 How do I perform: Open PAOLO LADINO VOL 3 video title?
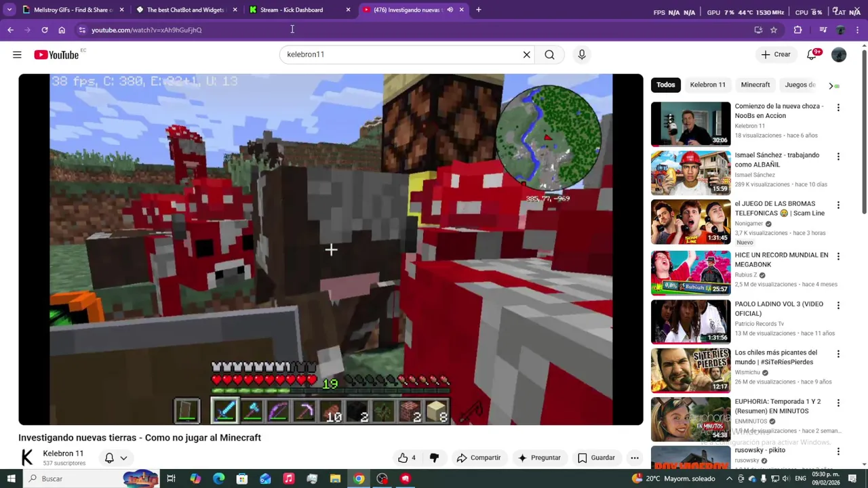[x=778, y=308]
